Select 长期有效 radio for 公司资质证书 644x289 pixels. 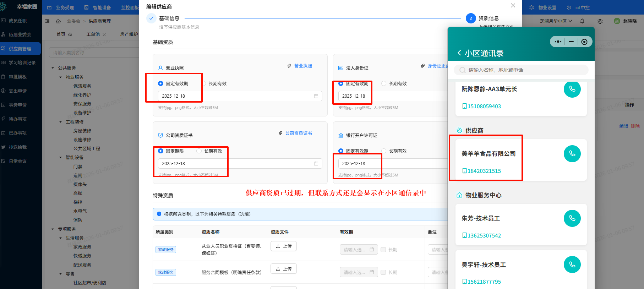199,151
